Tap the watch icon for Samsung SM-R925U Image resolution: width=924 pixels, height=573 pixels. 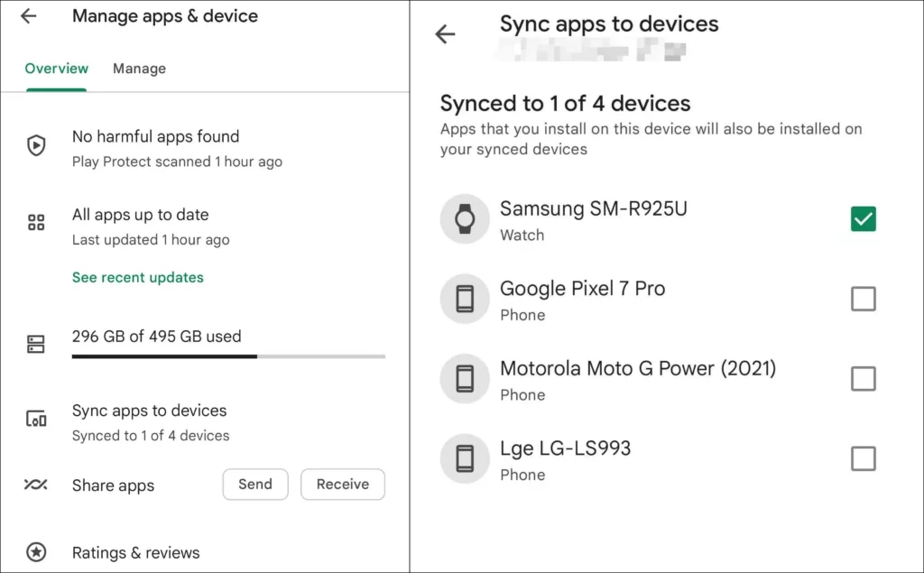(465, 218)
